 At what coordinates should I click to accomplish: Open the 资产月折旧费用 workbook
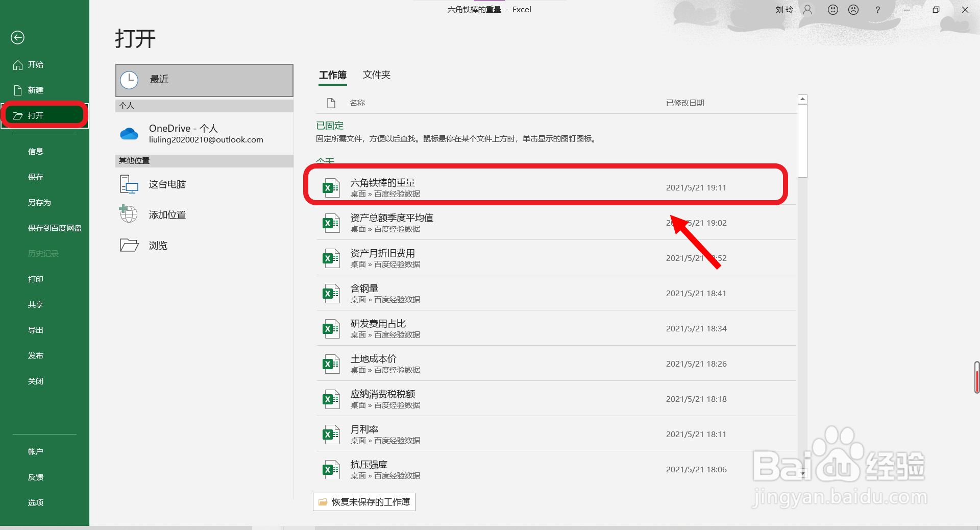[556, 258]
